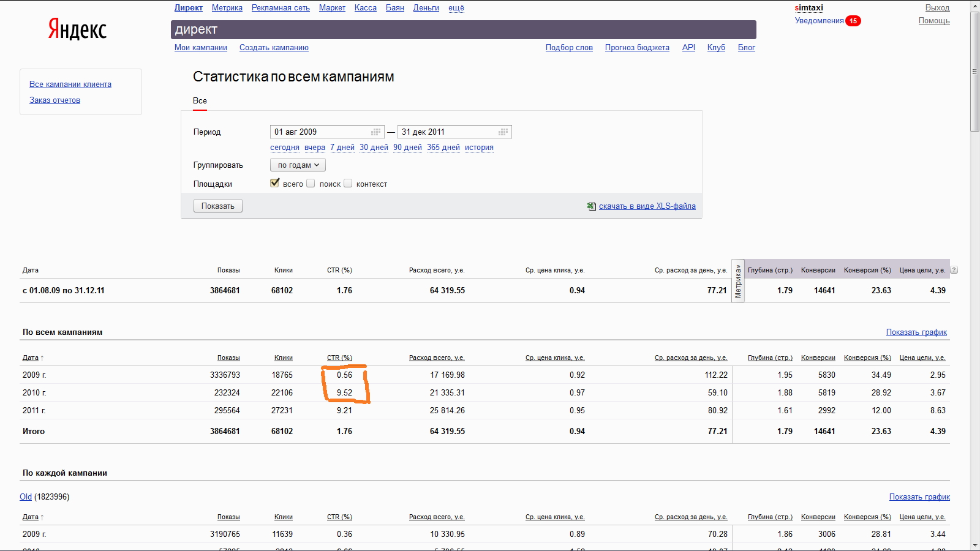Sort all-campaigns table by CTR (%)
This screenshot has width=980, height=551.
339,358
